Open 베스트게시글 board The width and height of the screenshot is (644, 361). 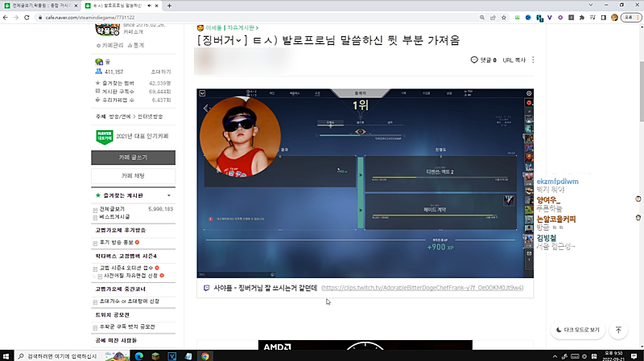pyautogui.click(x=114, y=216)
